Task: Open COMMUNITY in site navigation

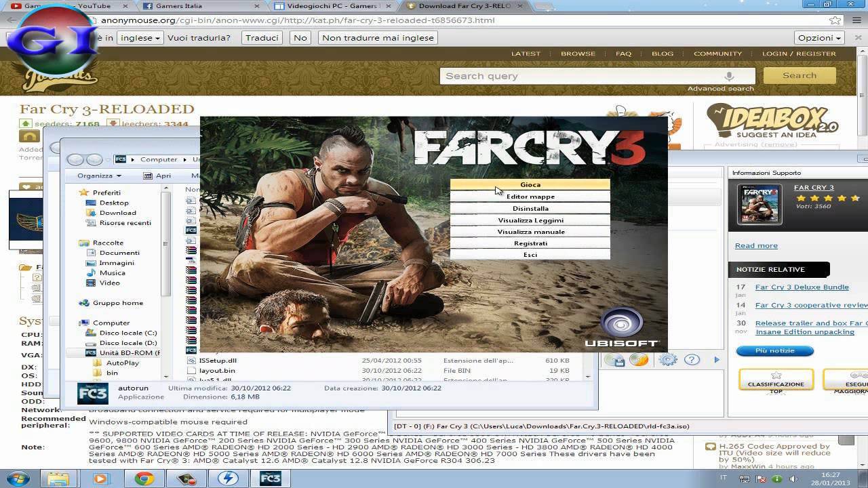Action: [717, 54]
